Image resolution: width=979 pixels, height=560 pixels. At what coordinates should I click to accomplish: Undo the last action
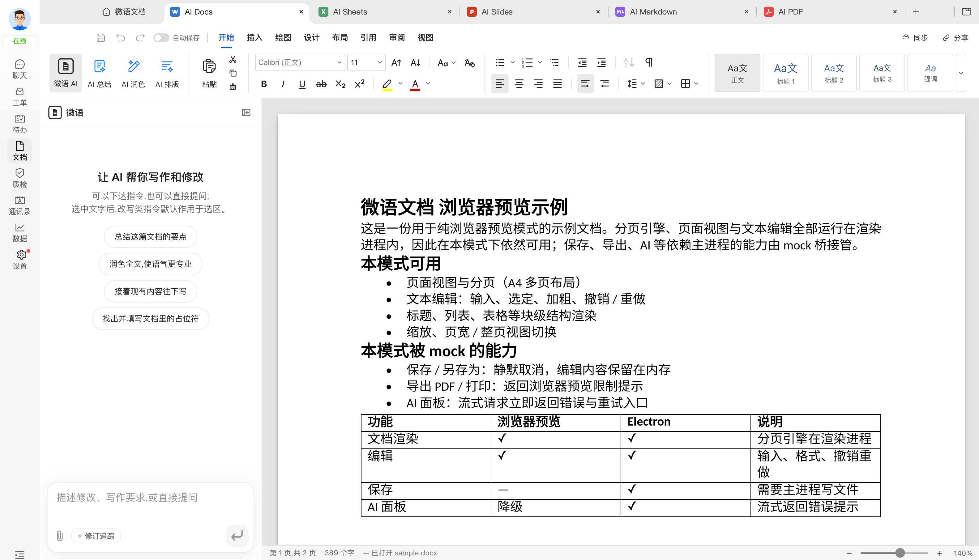point(121,38)
